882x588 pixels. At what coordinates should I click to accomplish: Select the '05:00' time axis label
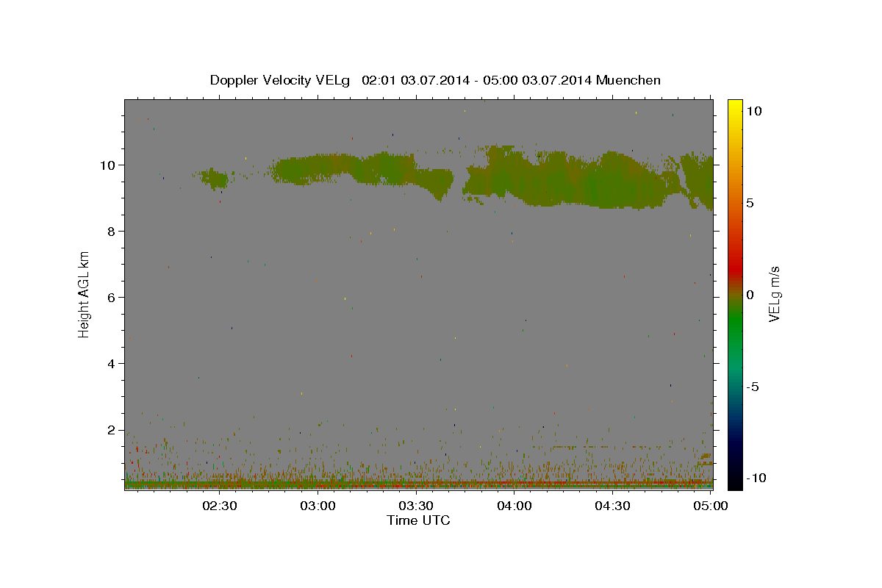(711, 506)
